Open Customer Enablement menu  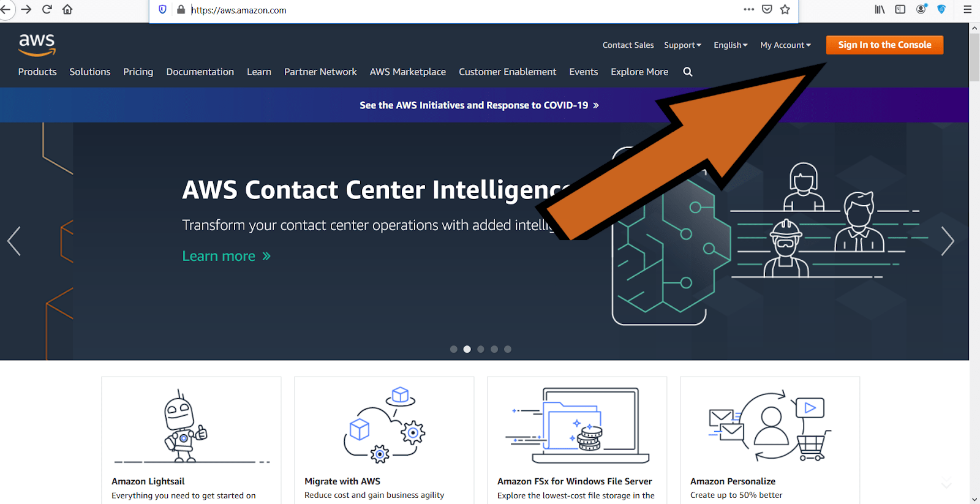[508, 72]
